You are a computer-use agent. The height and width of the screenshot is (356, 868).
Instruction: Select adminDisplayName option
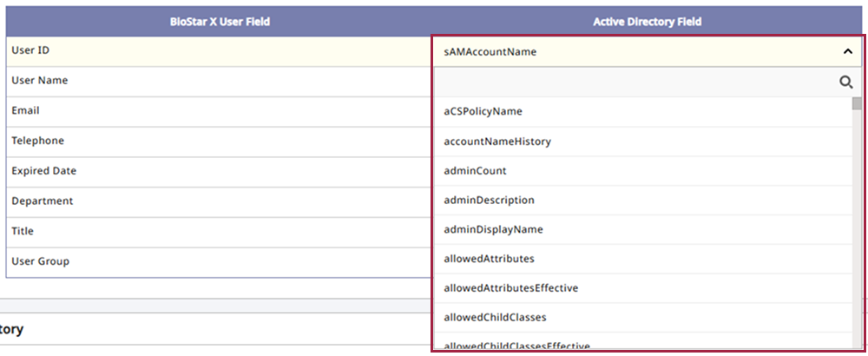pyautogui.click(x=493, y=229)
